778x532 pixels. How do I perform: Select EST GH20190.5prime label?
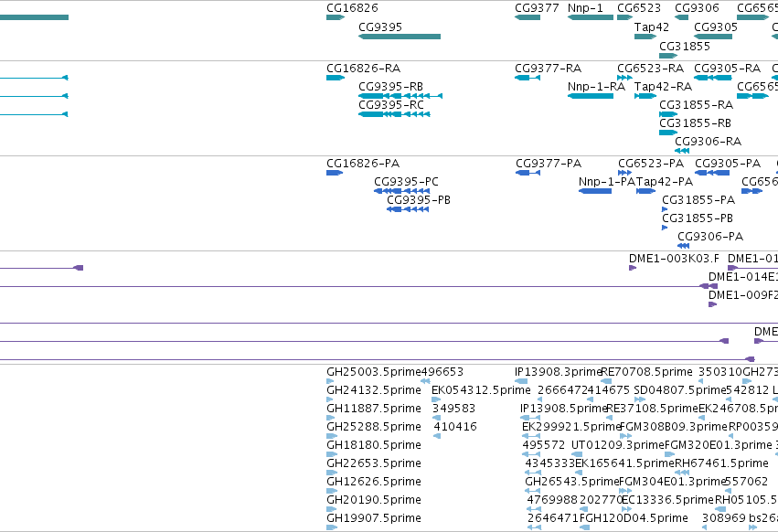point(374,500)
